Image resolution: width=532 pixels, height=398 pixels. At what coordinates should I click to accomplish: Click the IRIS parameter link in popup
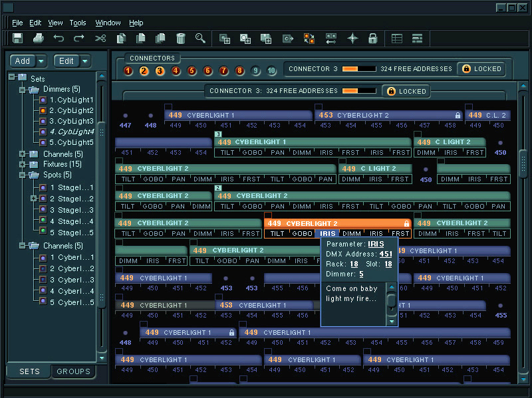(x=376, y=244)
